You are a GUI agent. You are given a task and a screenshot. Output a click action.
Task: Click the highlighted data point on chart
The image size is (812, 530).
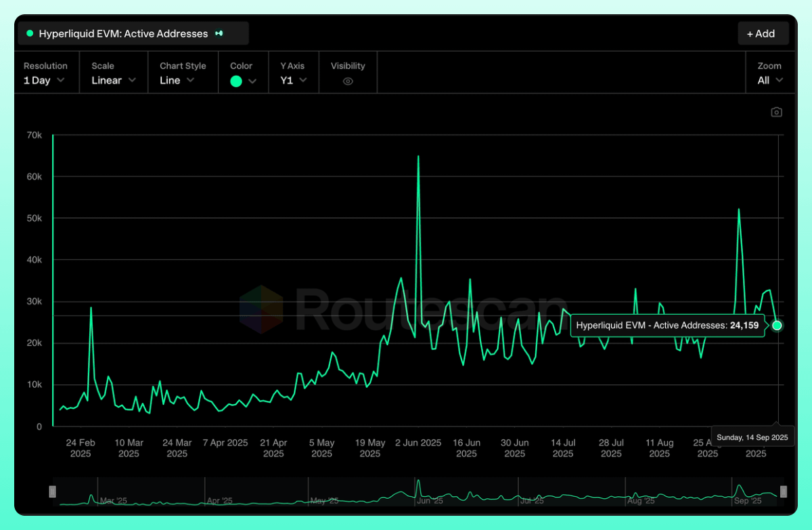[777, 326]
